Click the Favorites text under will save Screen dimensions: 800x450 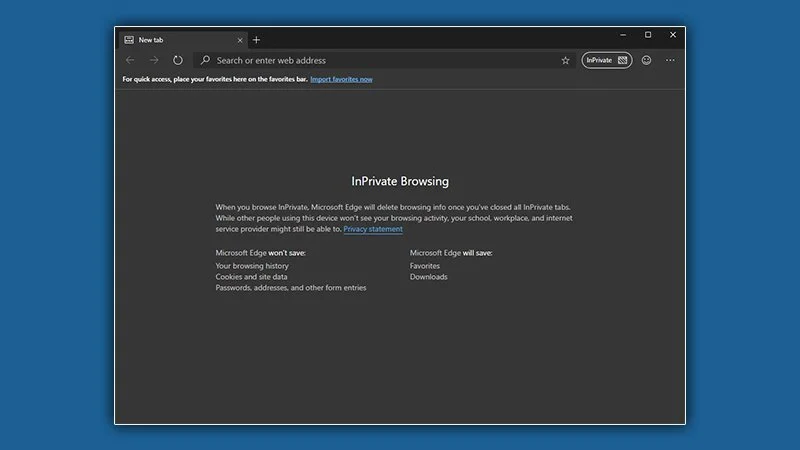click(x=424, y=266)
